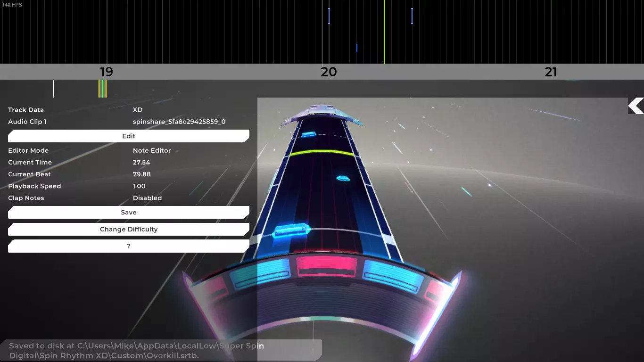Click the Editor Mode value "Note Editor"
Screen dimensions: 644x362
[152, 150]
